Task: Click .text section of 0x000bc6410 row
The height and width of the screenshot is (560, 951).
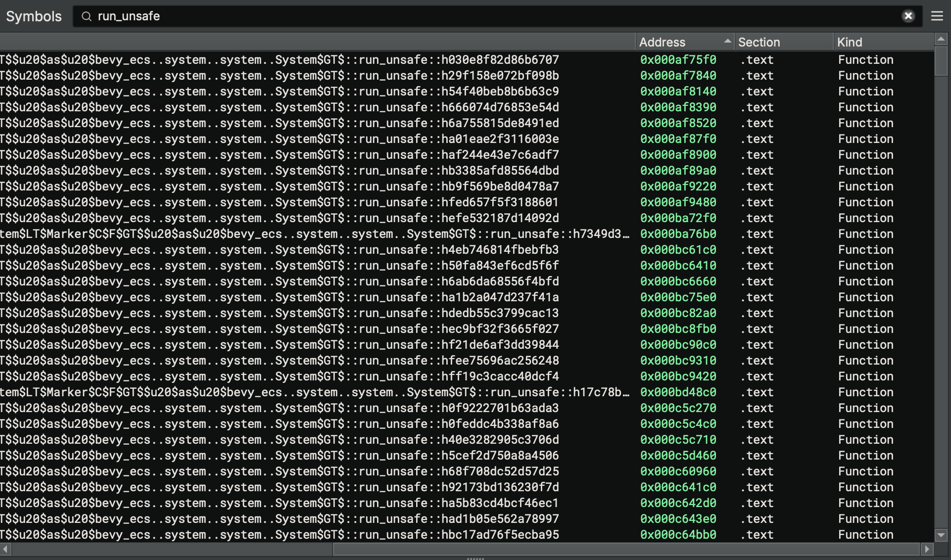Action: [757, 266]
